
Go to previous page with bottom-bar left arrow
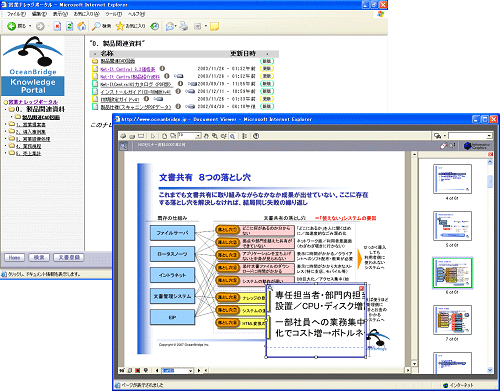point(157,370)
